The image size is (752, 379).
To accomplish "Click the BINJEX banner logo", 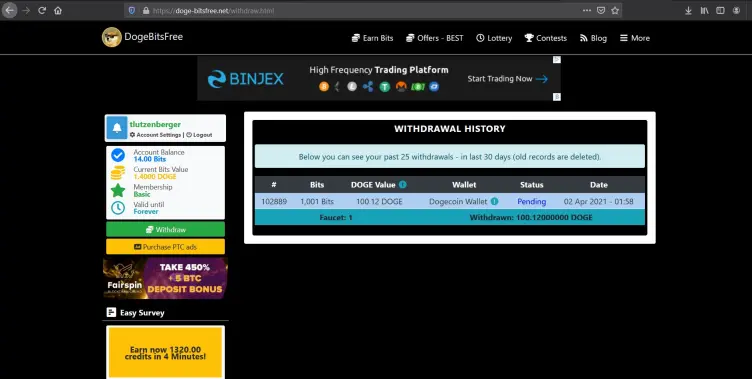I will [x=246, y=79].
